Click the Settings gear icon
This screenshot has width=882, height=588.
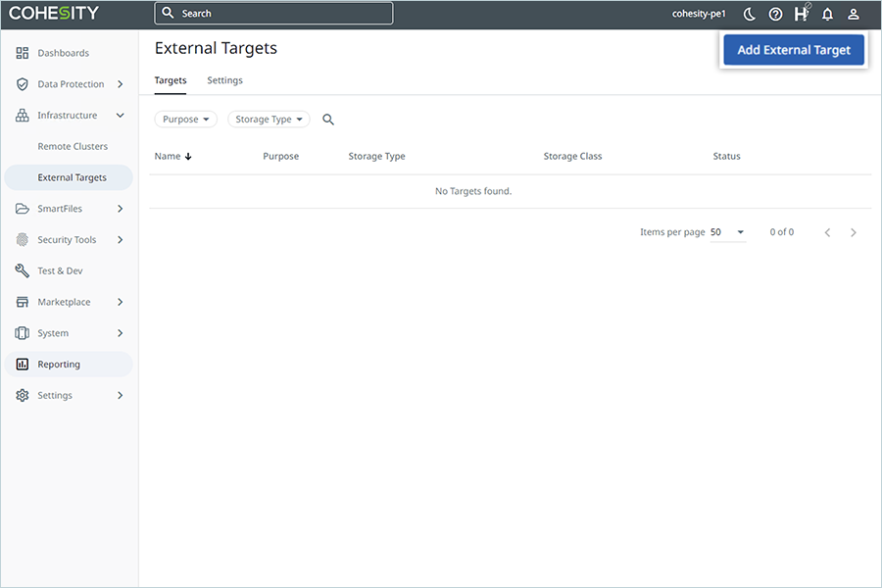22,396
